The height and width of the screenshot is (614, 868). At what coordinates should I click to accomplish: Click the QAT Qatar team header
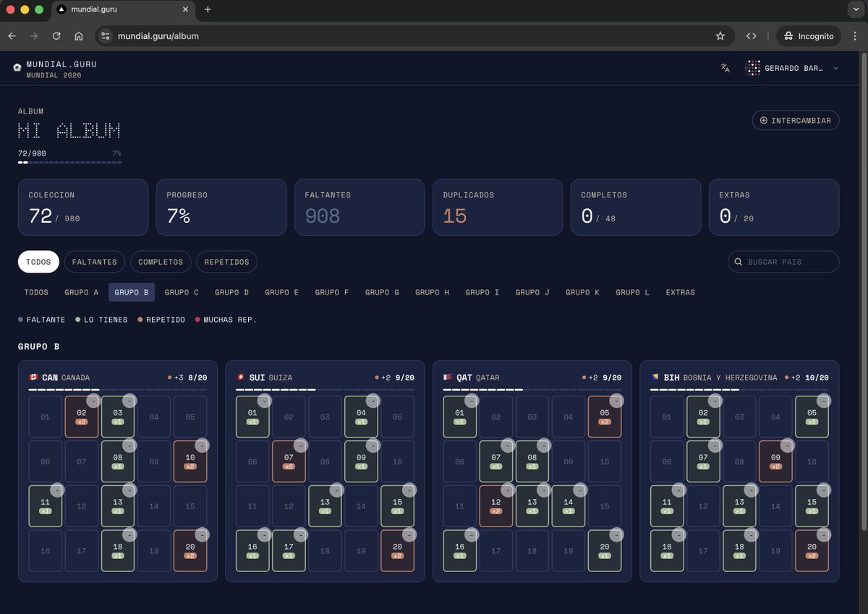(x=532, y=378)
